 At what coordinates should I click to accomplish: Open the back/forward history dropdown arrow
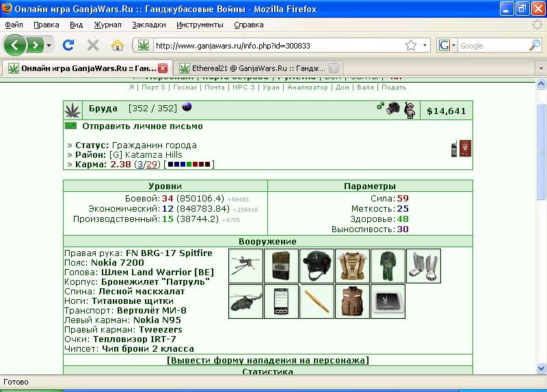click(49, 45)
